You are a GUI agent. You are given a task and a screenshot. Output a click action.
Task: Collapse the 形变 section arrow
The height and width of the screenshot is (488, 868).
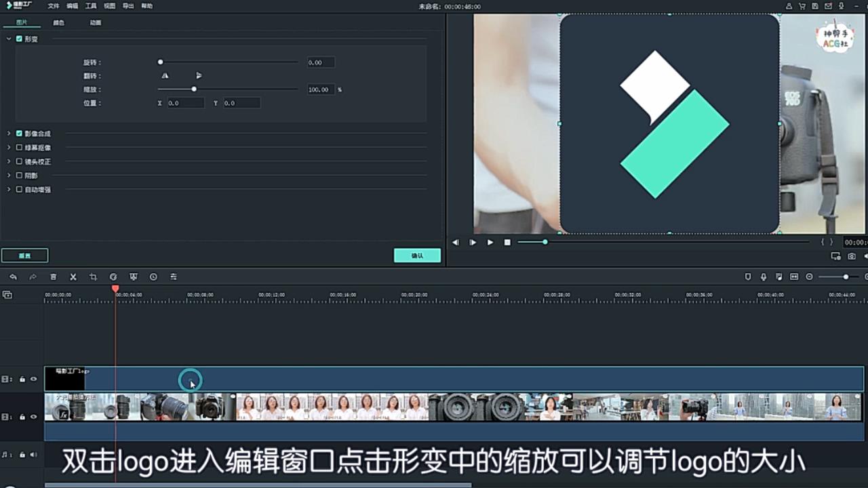9,39
